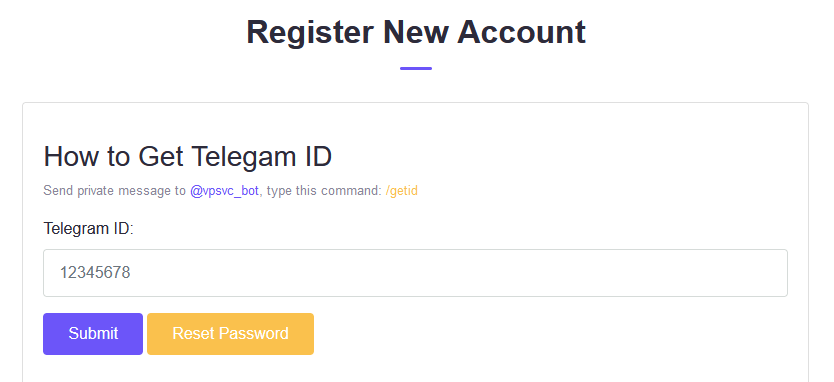Click the 'type this command:' text
This screenshot has width=834, height=382.
pyautogui.click(x=324, y=190)
